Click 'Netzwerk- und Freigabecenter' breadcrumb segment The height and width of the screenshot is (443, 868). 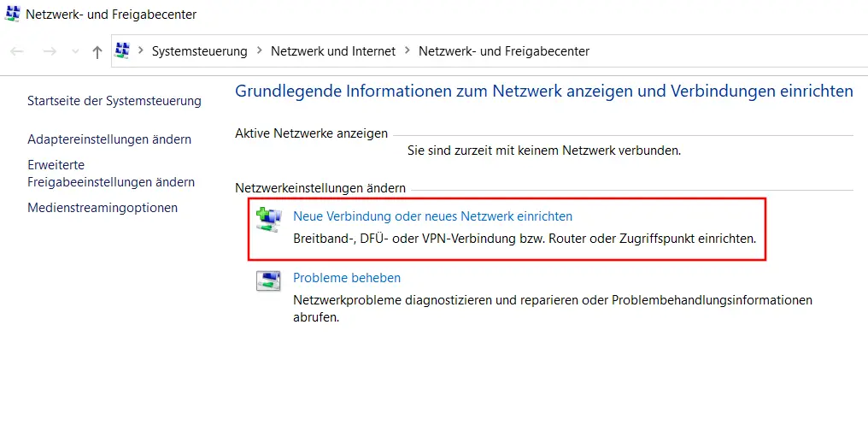[x=503, y=51]
